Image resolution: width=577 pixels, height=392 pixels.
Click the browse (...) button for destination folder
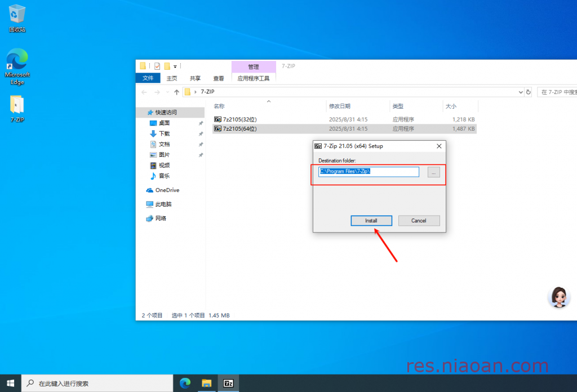pyautogui.click(x=433, y=172)
